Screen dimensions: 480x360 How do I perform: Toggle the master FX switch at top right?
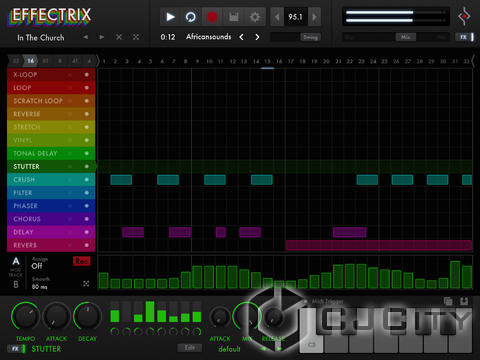(x=465, y=37)
